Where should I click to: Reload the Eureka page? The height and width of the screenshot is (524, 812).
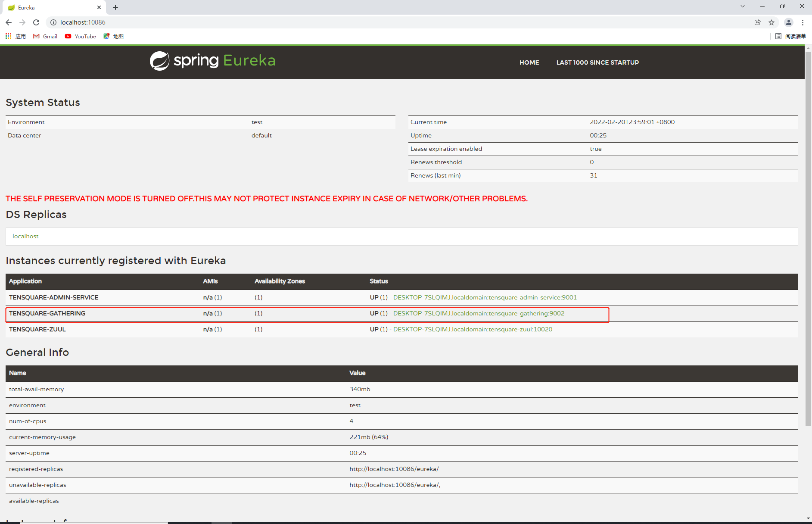coord(36,22)
